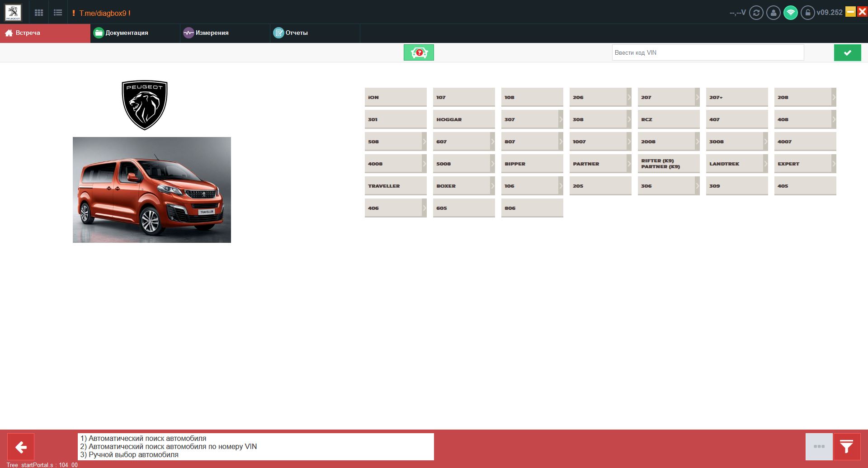Image resolution: width=868 pixels, height=468 pixels.
Task: Select the 309 model button
Action: coord(737,186)
